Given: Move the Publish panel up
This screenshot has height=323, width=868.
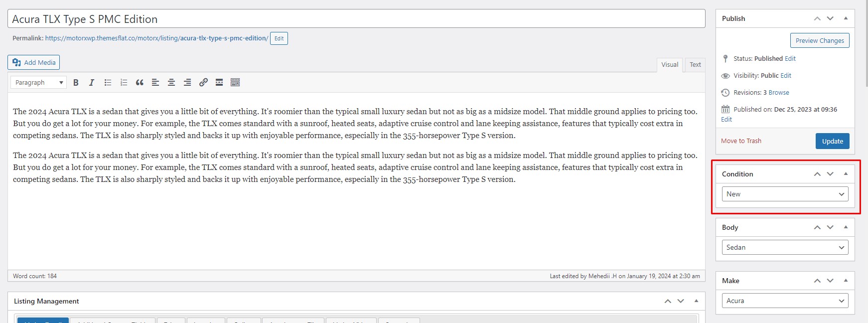Looking at the screenshot, I should pyautogui.click(x=817, y=18).
